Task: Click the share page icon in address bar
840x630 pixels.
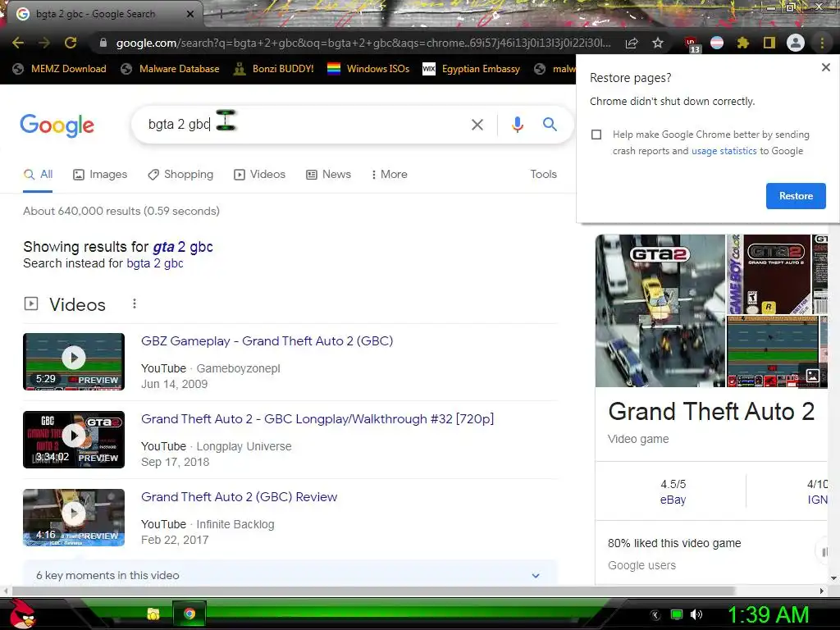Action: [632, 43]
